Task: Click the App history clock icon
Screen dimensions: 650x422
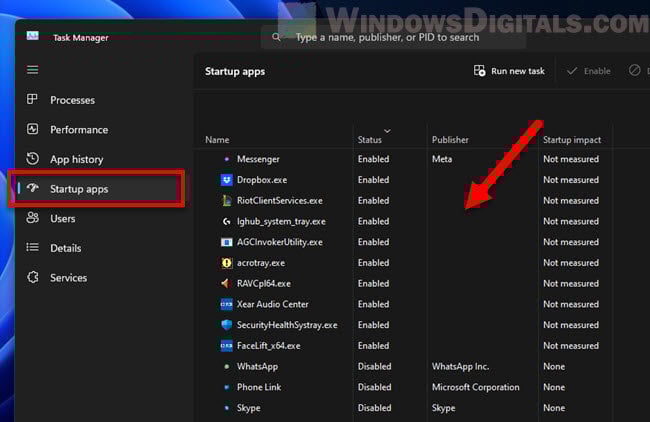Action: [x=32, y=158]
